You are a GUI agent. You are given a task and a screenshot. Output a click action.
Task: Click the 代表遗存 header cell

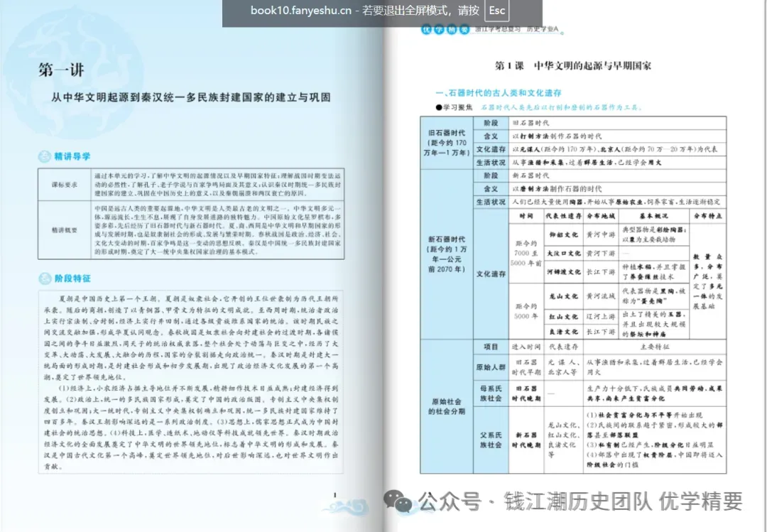tap(563, 347)
